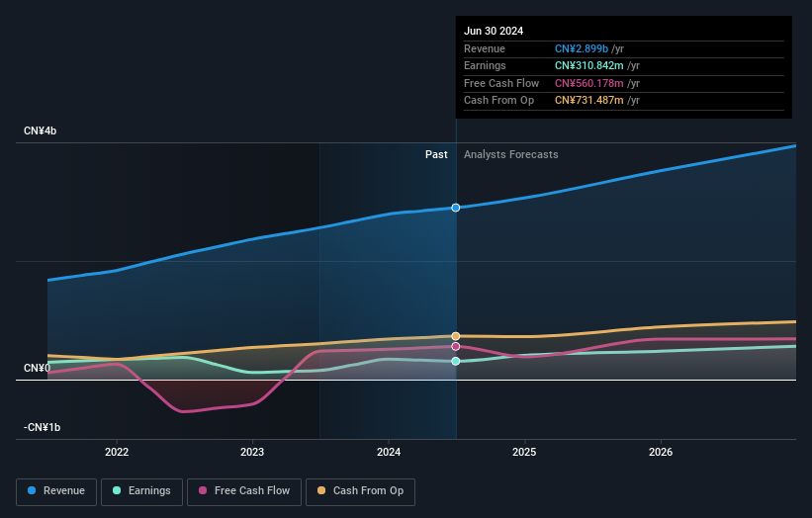This screenshot has width=812, height=518.
Task: Click the Earnings row label in tooltip
Action: pyautogui.click(x=485, y=65)
